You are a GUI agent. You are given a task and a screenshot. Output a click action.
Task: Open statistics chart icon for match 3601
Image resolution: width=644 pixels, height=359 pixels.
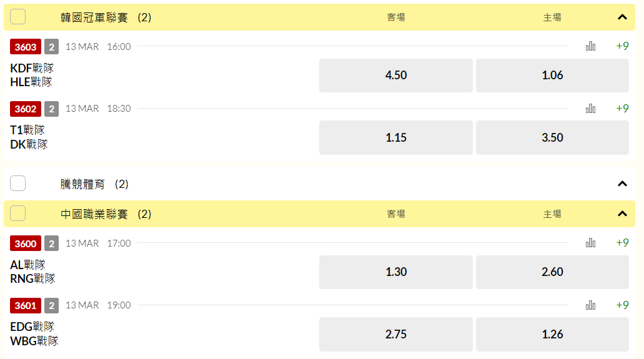[x=591, y=305]
